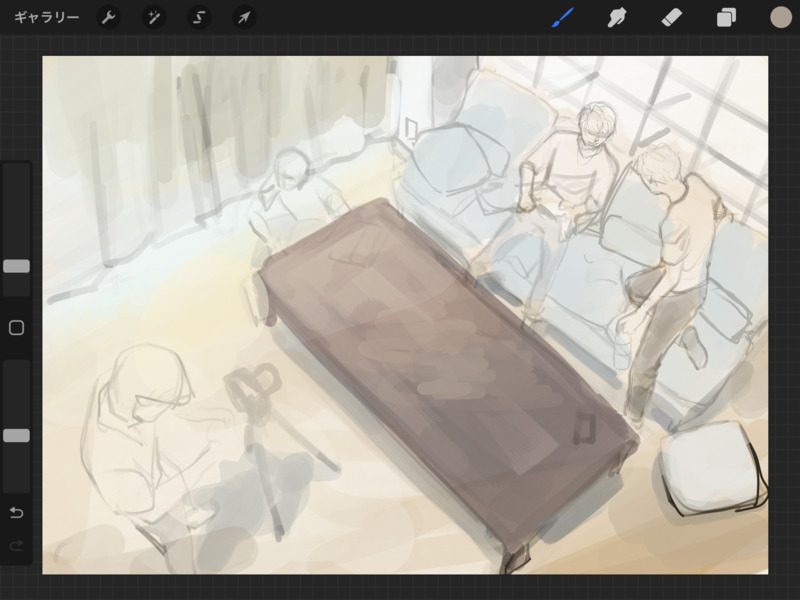Screen dimensions: 800x600
Task: Select the blue Brush tool
Action: pyautogui.click(x=563, y=18)
